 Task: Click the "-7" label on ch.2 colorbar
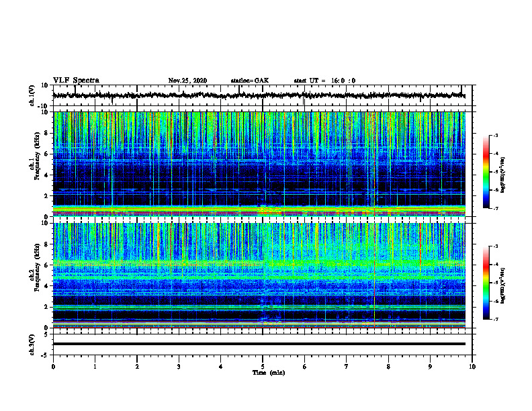pos(496,319)
